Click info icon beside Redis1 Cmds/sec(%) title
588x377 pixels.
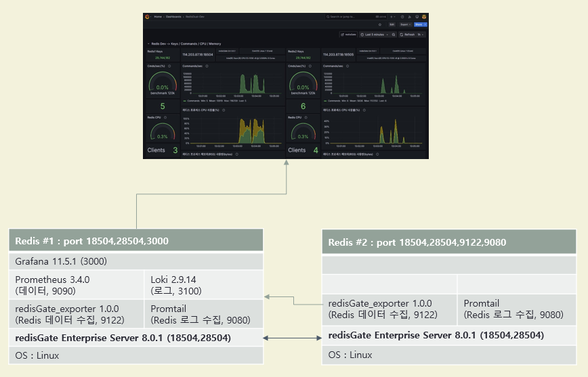point(168,66)
